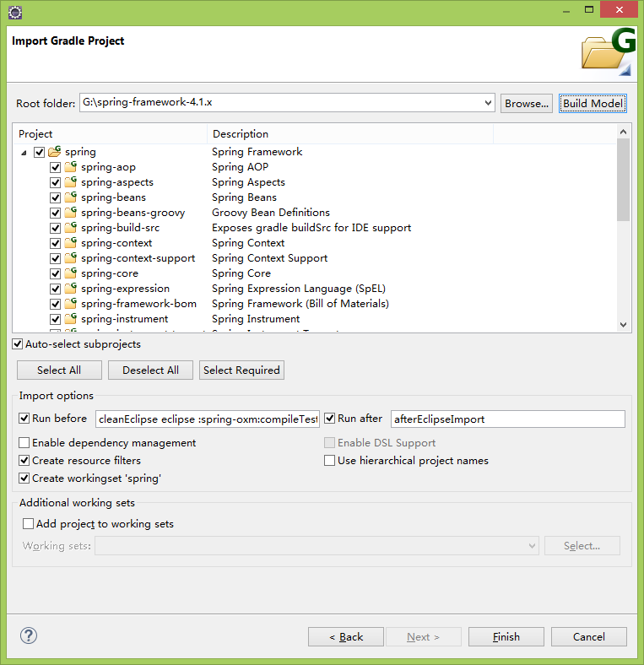This screenshot has width=644, height=665.
Task: Maximize the Import Gradle Project window
Action: point(589,9)
